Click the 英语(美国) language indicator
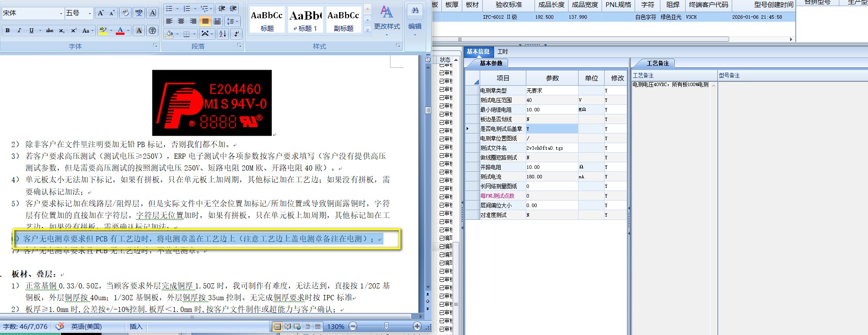The width and height of the screenshot is (868, 335). (x=86, y=326)
